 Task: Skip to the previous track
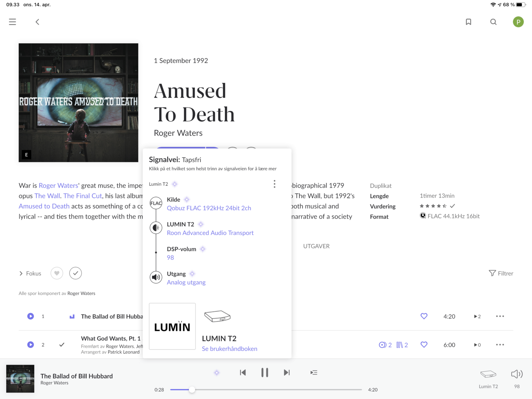point(243,372)
